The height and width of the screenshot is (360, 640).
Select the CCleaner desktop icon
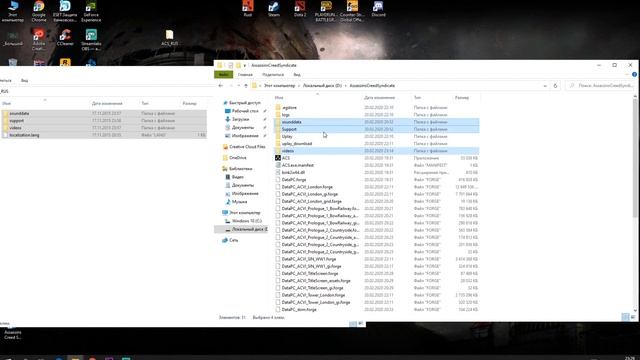click(65, 38)
